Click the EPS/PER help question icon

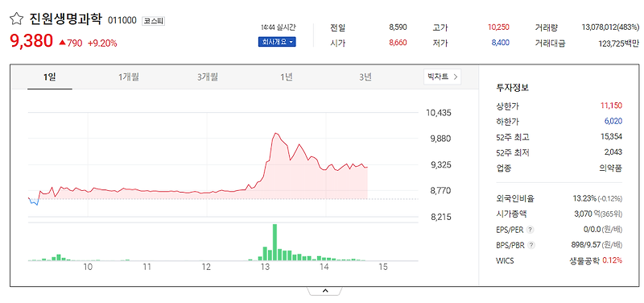(530, 230)
